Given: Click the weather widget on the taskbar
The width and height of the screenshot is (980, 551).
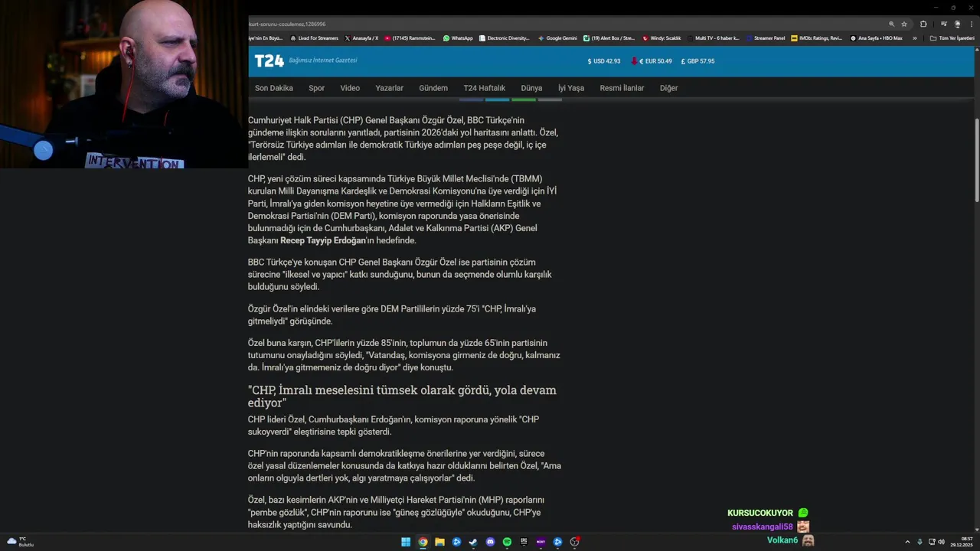Looking at the screenshot, I should (x=21, y=542).
